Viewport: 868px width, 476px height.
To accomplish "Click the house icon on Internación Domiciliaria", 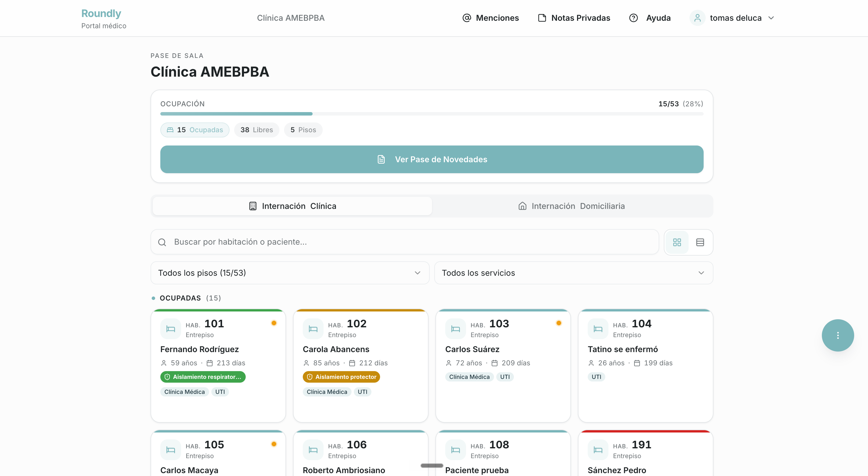I will 522,206.
